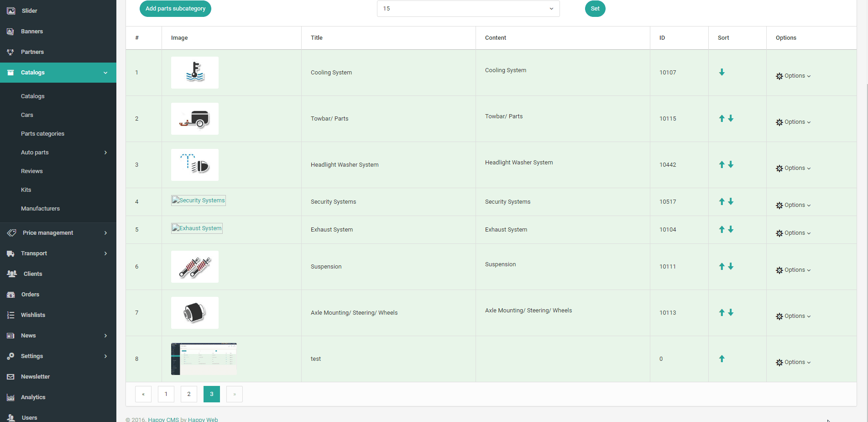Open Options dropdown for Towbar/ Parts
Image resolution: width=868 pixels, height=422 pixels.
pyautogui.click(x=793, y=122)
